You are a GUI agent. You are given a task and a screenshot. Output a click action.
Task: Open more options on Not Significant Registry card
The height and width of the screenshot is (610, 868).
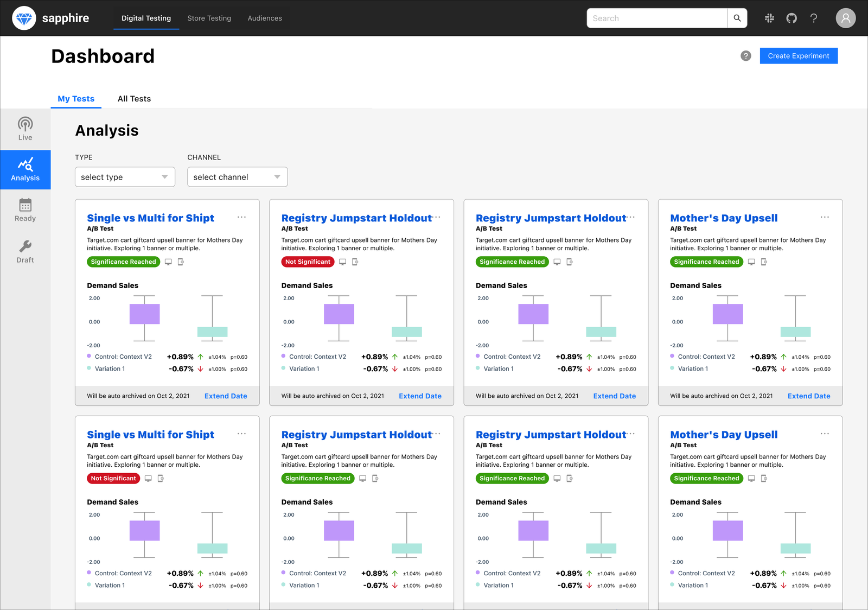coord(437,217)
